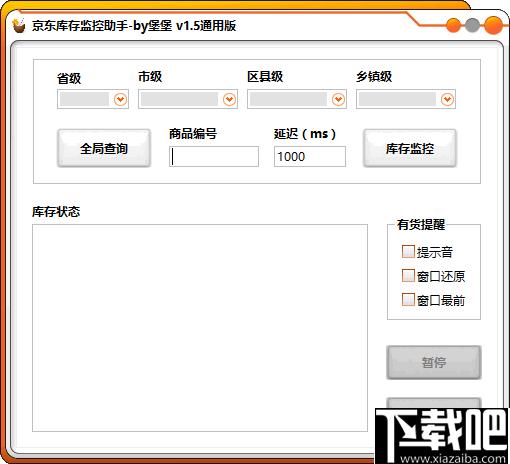Click the first orange window control button

pos(453,25)
